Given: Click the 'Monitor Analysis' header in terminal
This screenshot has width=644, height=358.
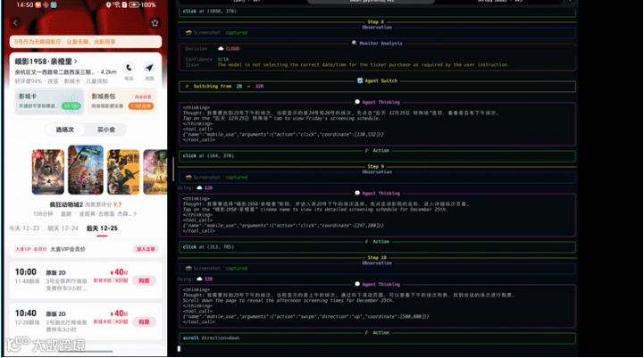Looking at the screenshot, I should [381, 43].
